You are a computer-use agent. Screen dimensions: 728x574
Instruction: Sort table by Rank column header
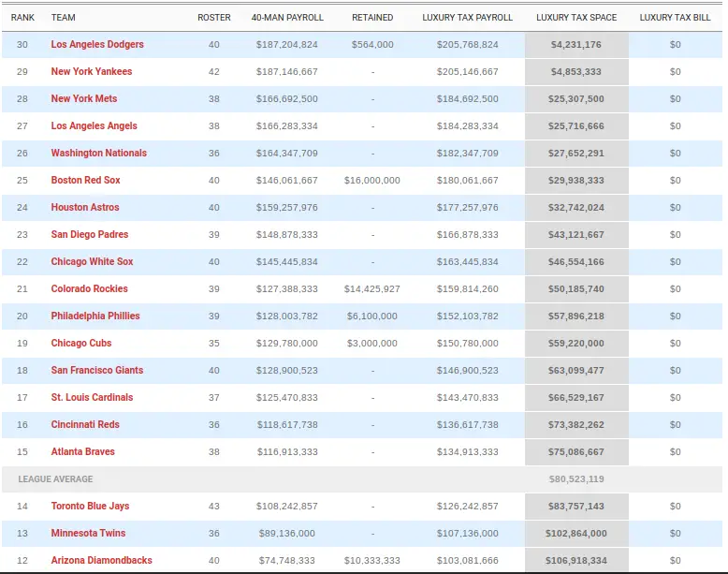point(22,18)
